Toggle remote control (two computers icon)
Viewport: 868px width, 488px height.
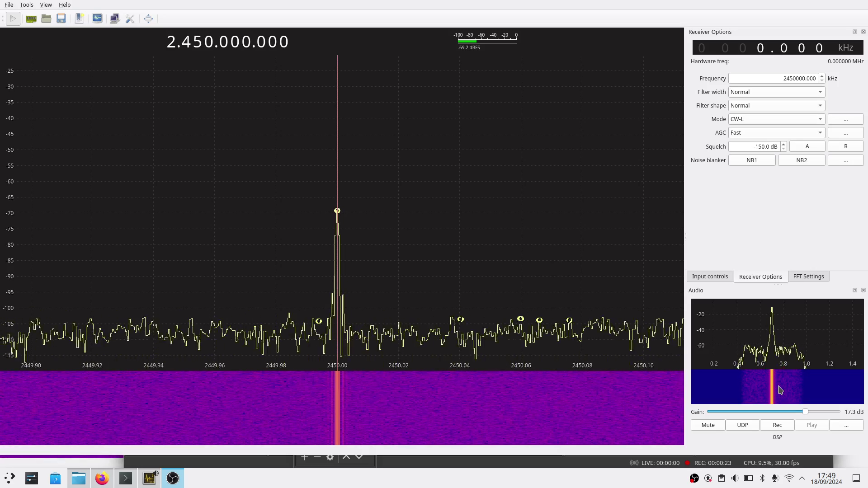115,19
